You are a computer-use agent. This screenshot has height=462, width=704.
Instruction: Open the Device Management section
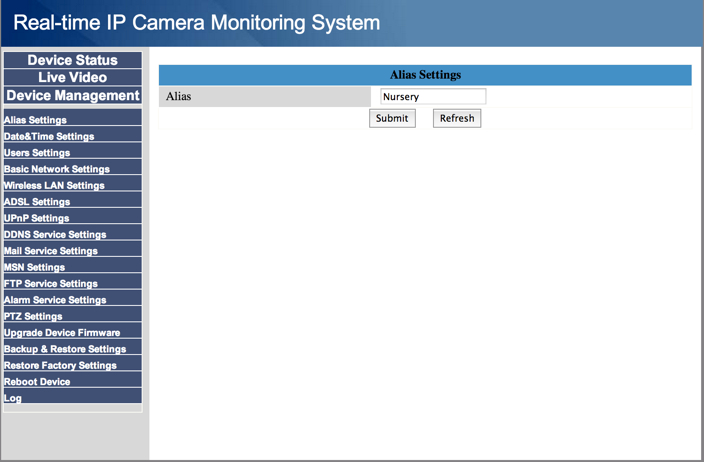point(72,95)
